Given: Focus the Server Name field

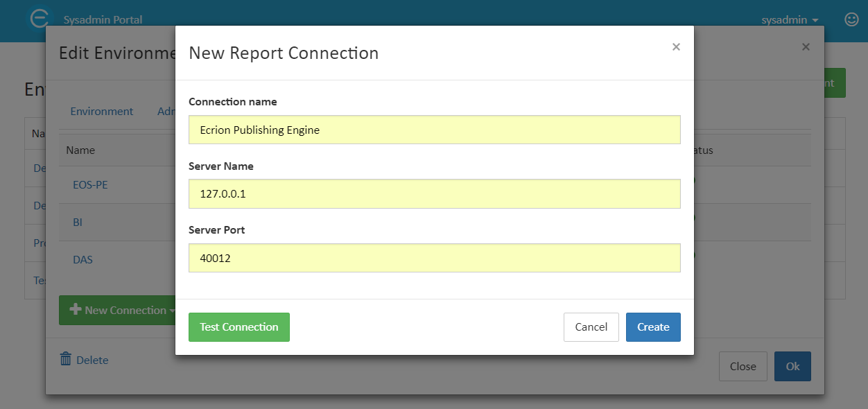Looking at the screenshot, I should click(x=435, y=194).
